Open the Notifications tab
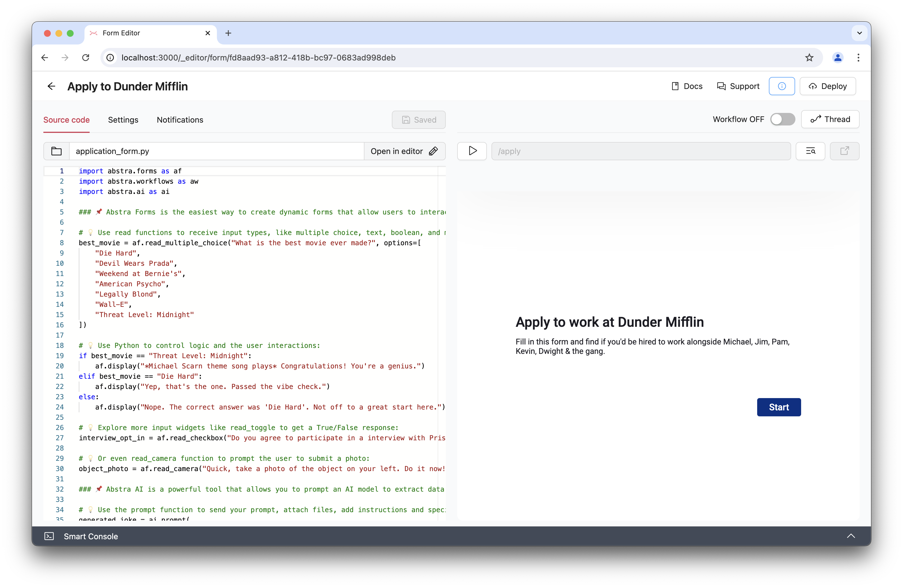The width and height of the screenshot is (903, 588). click(x=180, y=120)
